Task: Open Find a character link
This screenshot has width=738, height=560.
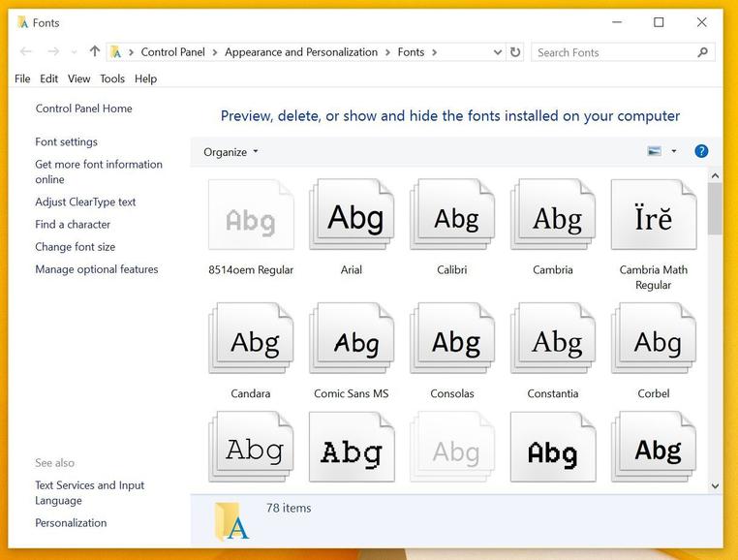Action: [73, 224]
